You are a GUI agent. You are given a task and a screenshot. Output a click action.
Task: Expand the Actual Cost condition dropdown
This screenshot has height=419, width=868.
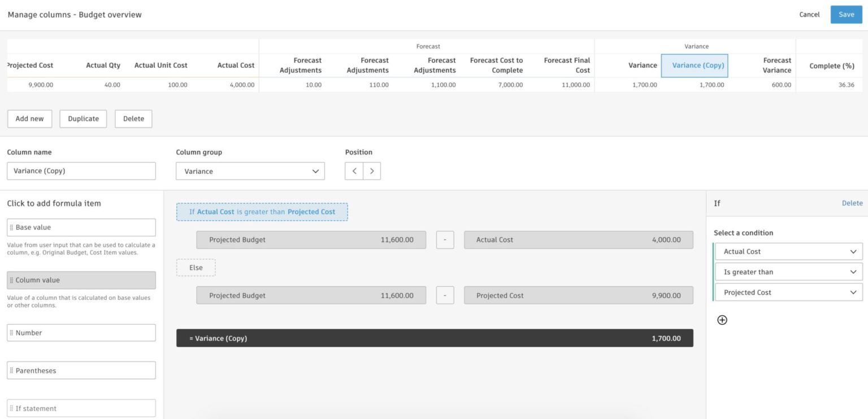(789, 251)
